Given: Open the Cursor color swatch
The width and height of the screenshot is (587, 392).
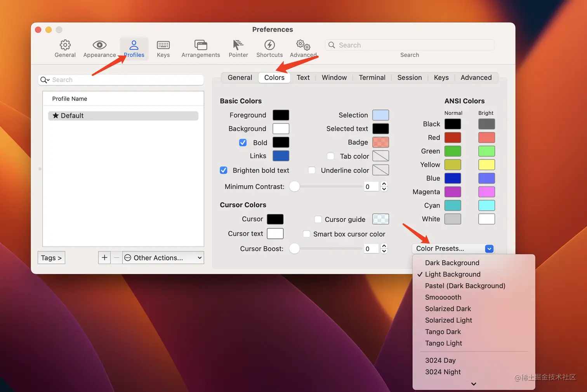Looking at the screenshot, I should (x=275, y=219).
